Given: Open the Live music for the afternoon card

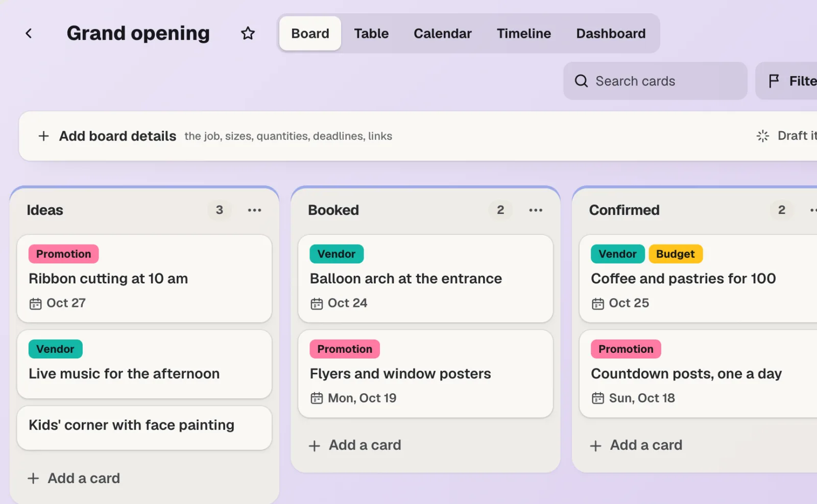Looking at the screenshot, I should click(x=145, y=364).
